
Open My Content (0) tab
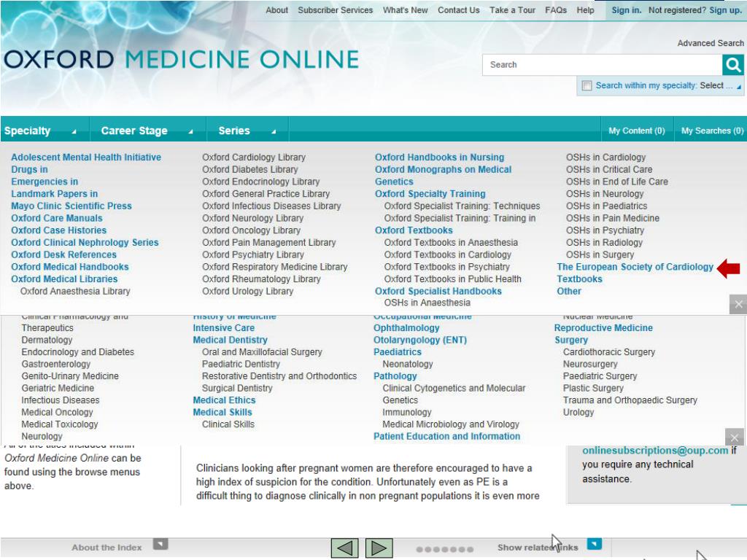tap(636, 131)
